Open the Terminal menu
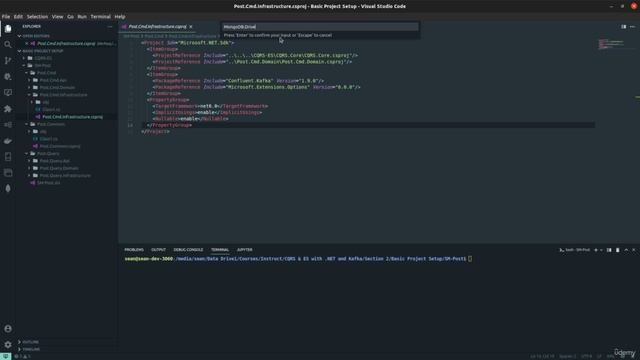 (100, 17)
